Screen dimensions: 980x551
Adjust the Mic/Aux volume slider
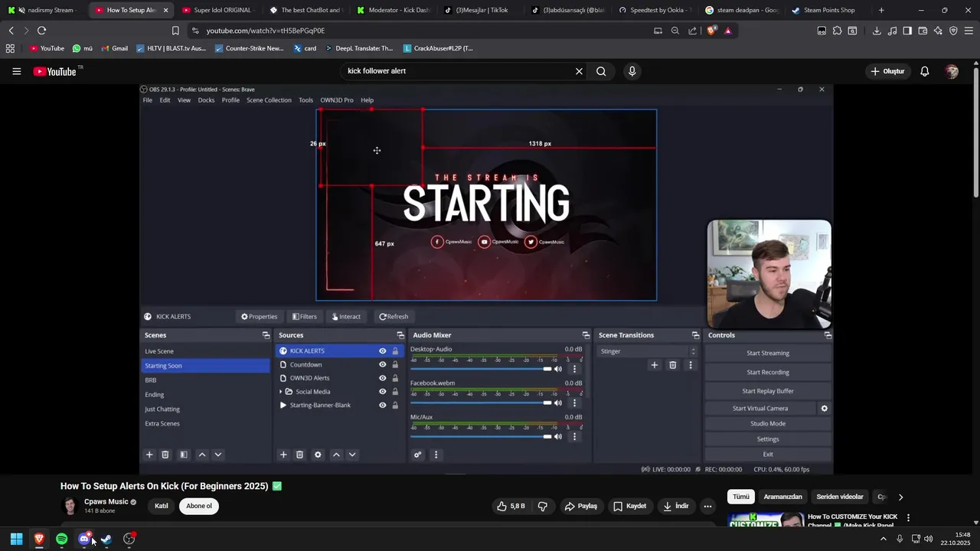[x=481, y=436]
